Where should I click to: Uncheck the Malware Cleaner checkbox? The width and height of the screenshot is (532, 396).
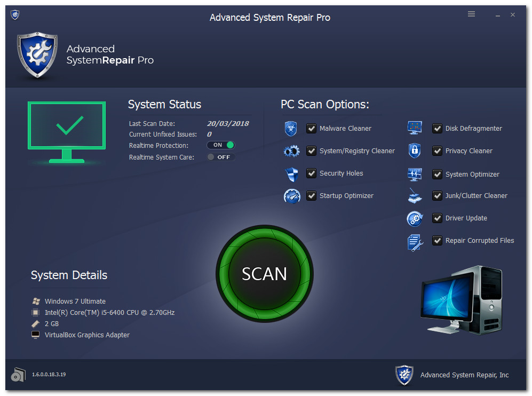[311, 128]
